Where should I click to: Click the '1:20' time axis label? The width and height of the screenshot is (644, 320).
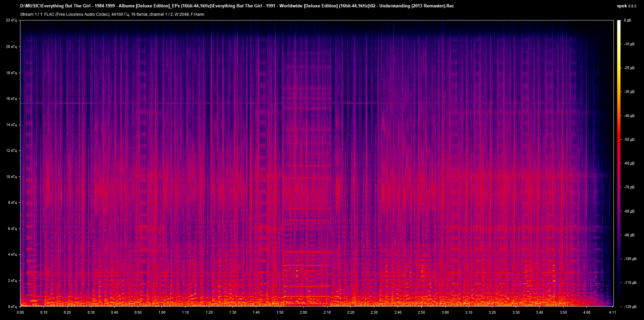[209, 312]
